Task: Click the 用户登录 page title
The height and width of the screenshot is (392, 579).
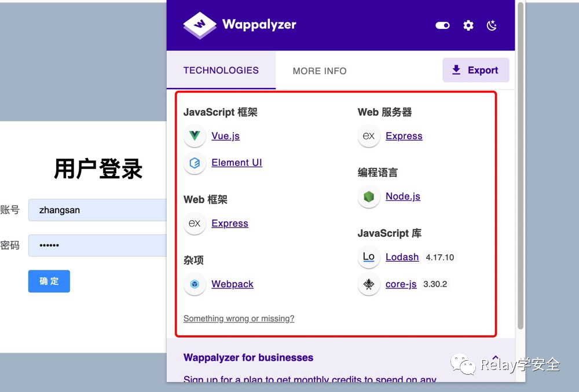Action: tap(98, 169)
